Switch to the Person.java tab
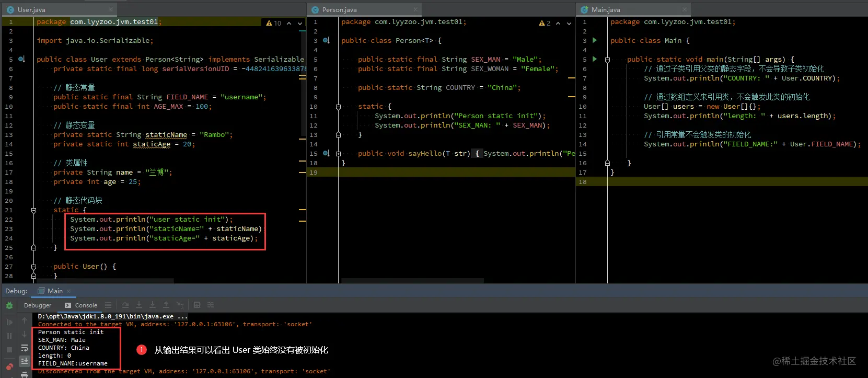 (x=339, y=9)
